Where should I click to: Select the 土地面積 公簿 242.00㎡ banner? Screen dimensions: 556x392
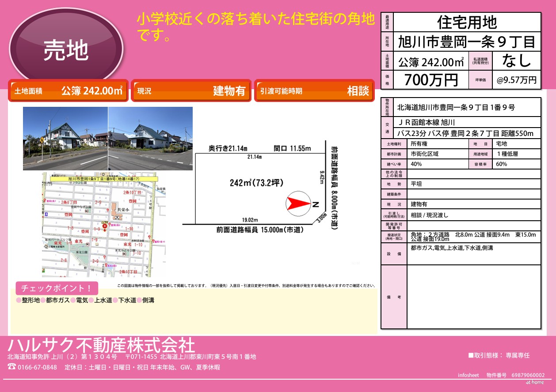point(68,91)
